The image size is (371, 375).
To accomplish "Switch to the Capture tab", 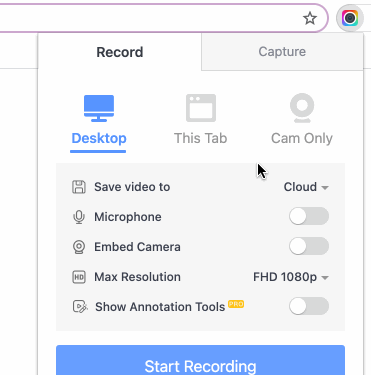I will (282, 52).
